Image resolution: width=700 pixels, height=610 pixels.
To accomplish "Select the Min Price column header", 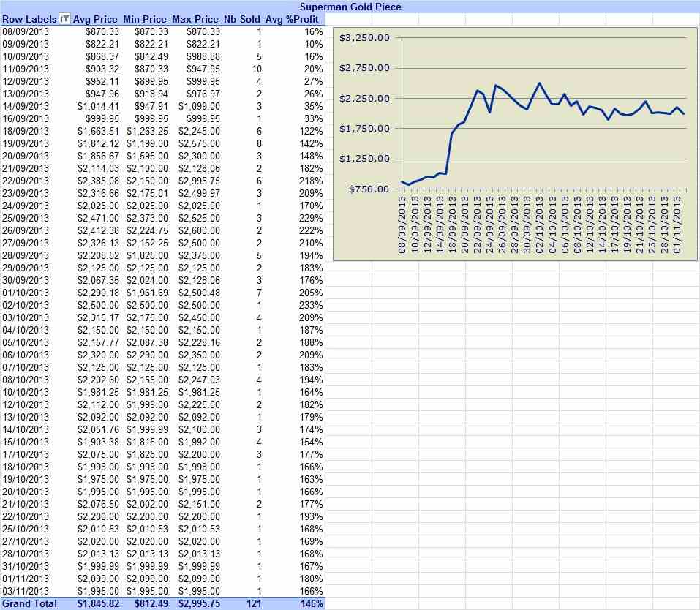I will coord(145,19).
